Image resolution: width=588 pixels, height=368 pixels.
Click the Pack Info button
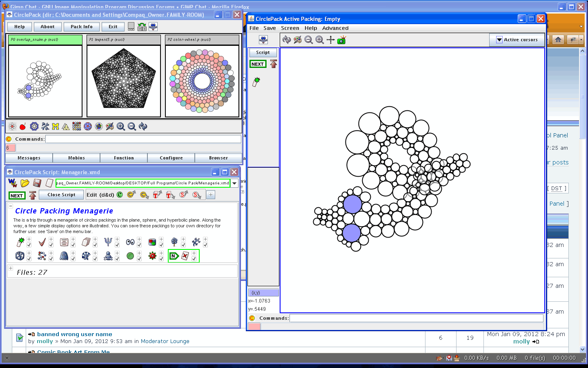point(82,27)
